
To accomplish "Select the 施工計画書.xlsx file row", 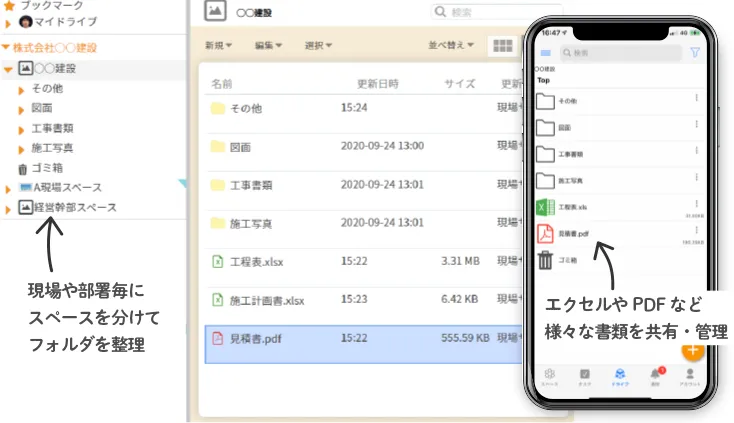I will pyautogui.click(x=363, y=300).
